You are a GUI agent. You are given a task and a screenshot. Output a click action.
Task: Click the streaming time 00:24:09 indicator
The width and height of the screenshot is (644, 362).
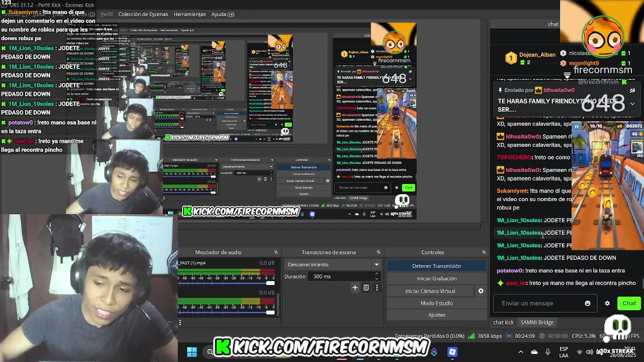click(521, 336)
